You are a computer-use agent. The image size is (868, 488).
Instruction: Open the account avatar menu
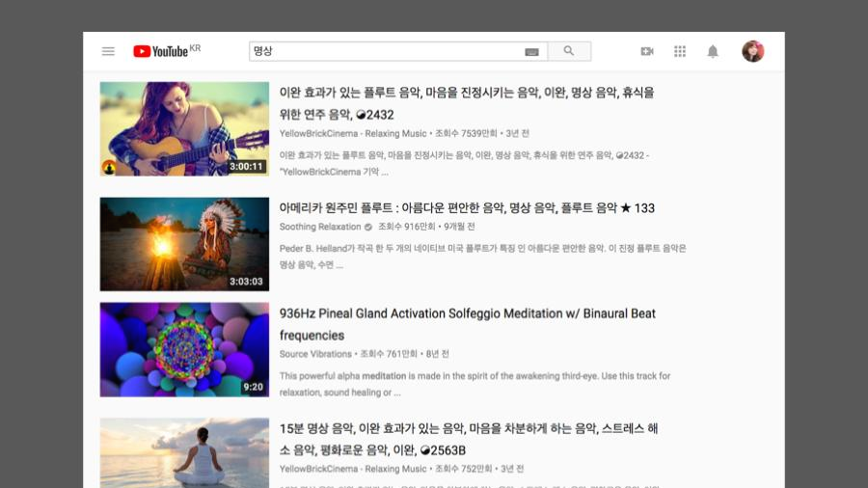(x=753, y=51)
